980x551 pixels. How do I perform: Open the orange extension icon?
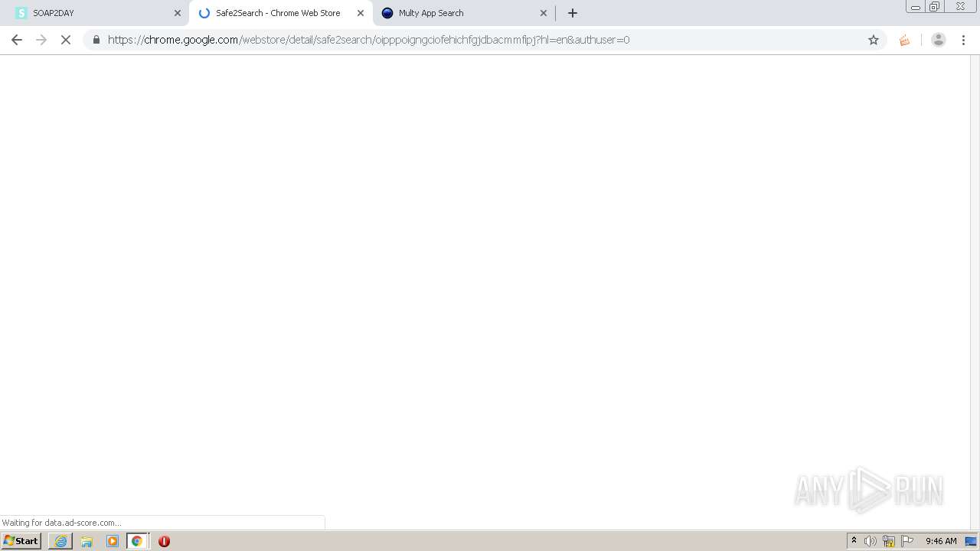(x=905, y=40)
